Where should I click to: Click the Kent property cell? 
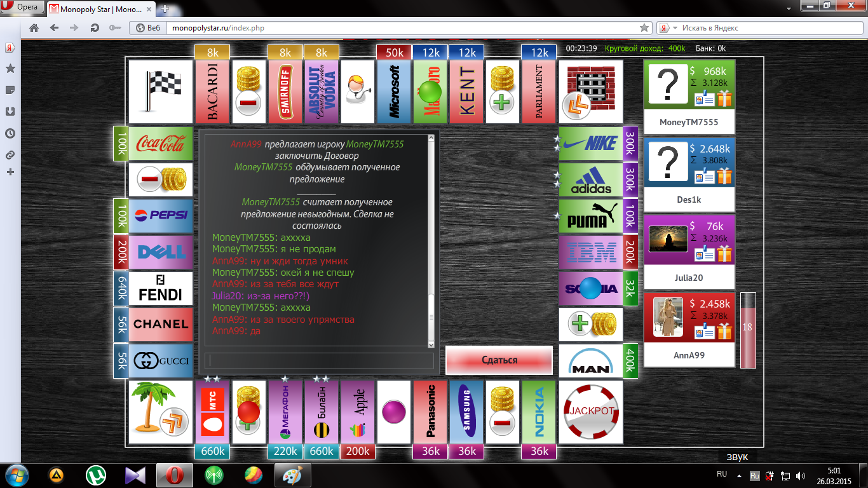[467, 91]
